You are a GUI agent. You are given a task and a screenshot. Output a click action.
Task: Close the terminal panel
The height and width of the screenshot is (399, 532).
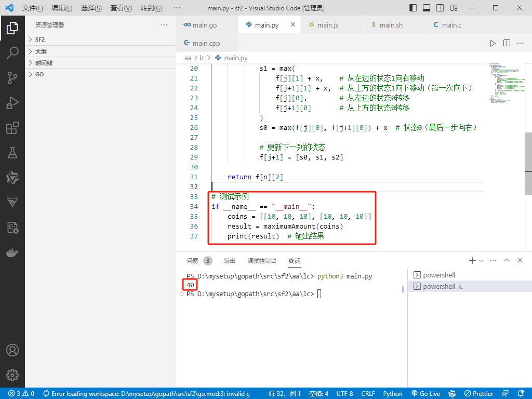tap(520, 261)
